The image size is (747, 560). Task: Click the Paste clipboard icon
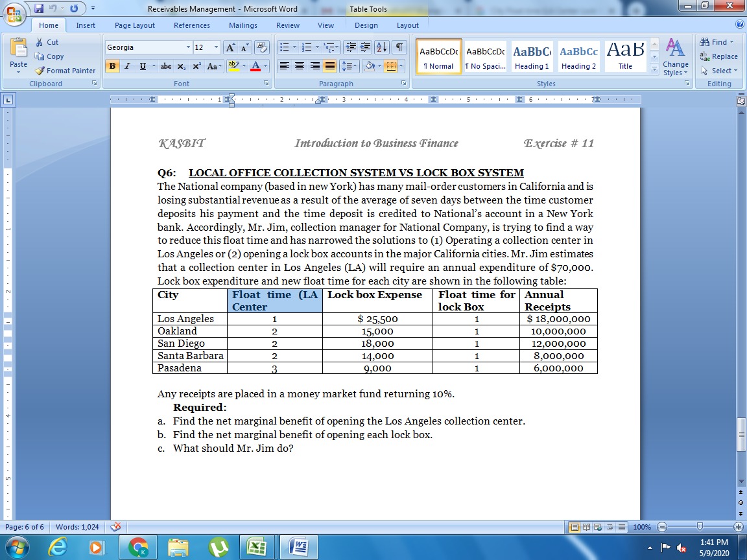[19, 48]
